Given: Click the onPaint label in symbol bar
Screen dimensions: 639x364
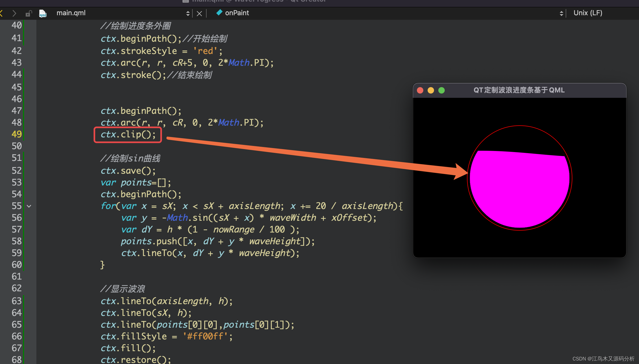Looking at the screenshot, I should coord(237,13).
